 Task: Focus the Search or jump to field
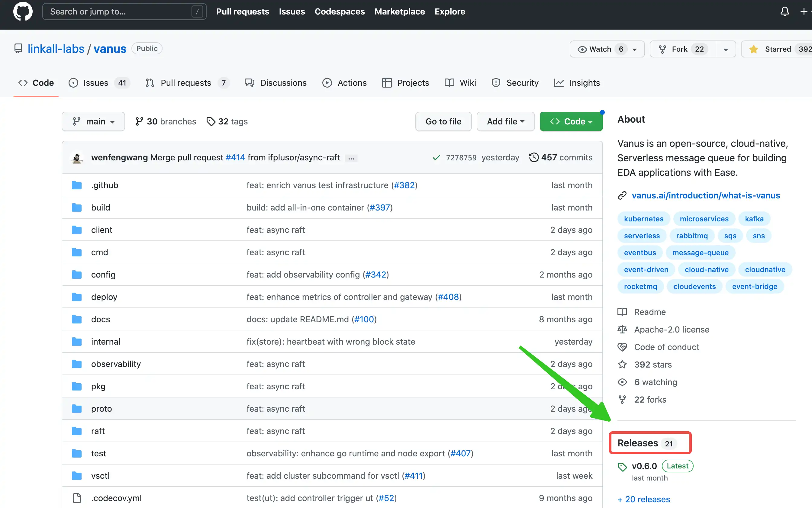(124, 11)
